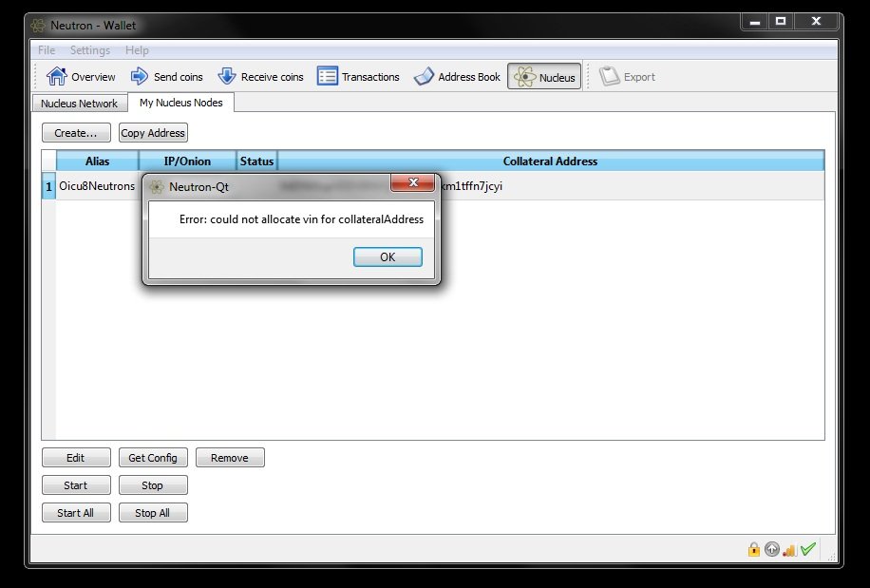The image size is (870, 588).
Task: Click the Copy Address button
Action: point(153,133)
